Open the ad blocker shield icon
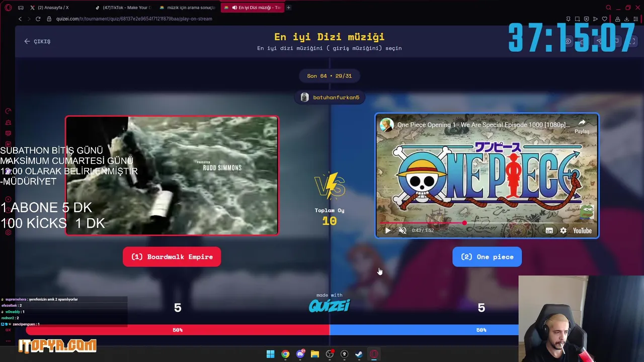This screenshot has height=362, width=644. (586, 19)
